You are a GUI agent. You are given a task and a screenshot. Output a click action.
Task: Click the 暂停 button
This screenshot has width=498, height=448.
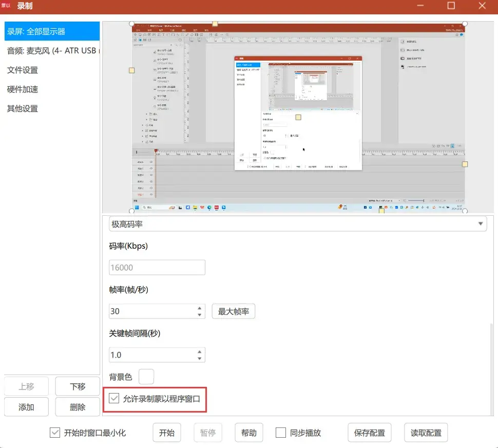208,433
